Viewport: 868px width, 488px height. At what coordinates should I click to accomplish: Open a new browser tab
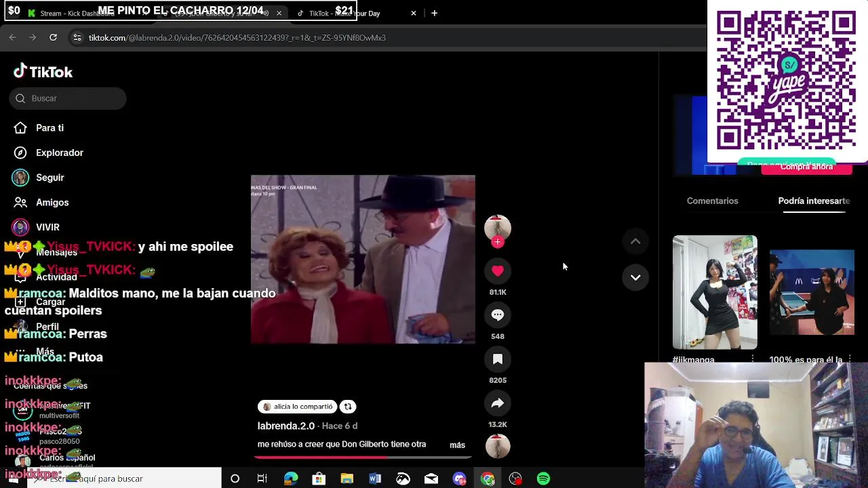pyautogui.click(x=435, y=13)
